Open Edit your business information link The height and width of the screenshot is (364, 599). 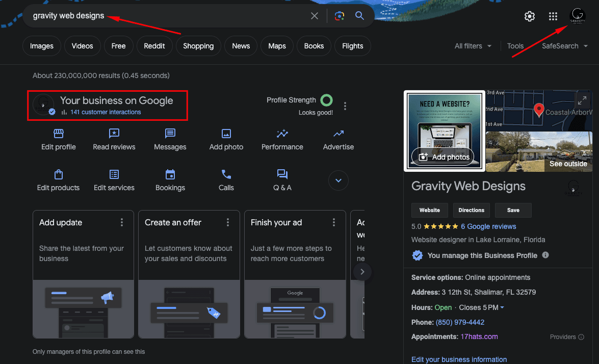[459, 359]
